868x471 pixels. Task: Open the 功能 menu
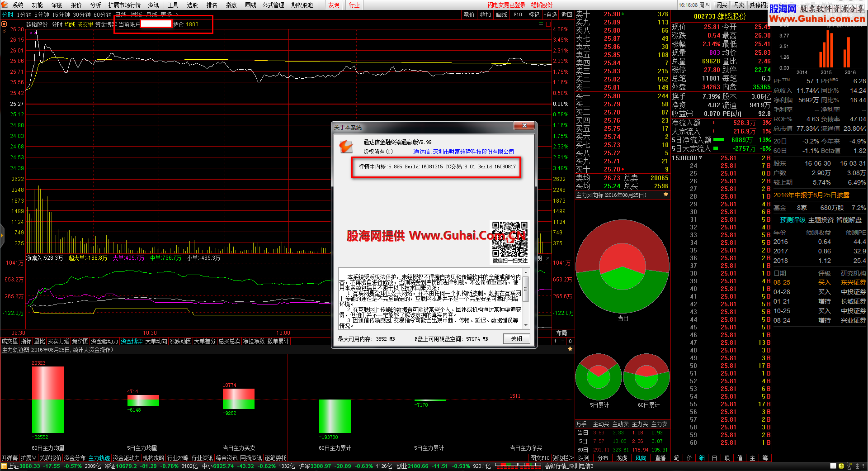coord(38,5)
